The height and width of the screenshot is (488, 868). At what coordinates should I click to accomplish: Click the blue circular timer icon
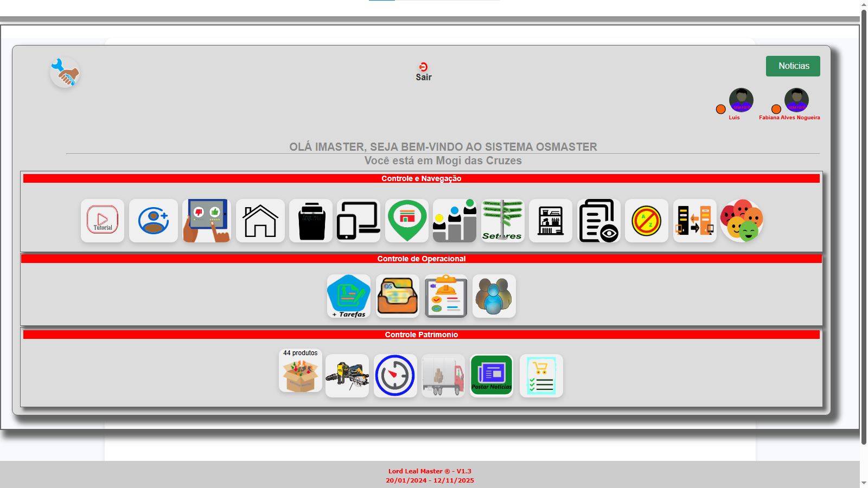pos(395,376)
